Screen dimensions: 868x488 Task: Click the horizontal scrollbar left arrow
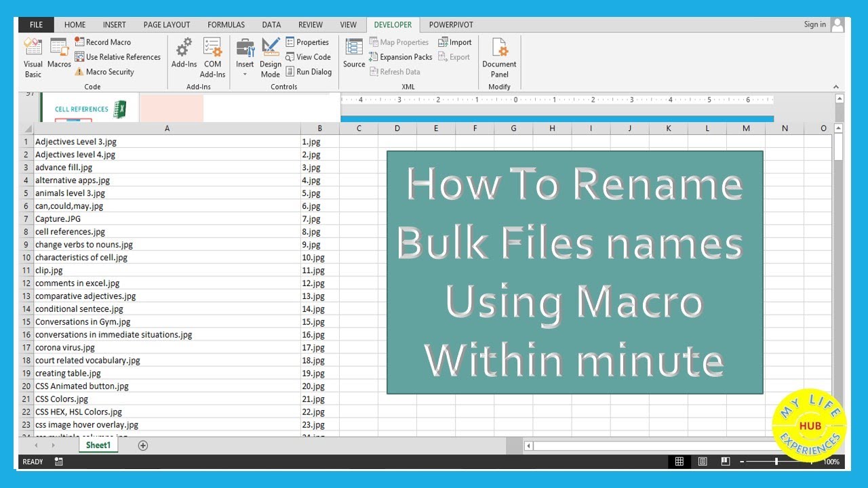click(x=529, y=446)
